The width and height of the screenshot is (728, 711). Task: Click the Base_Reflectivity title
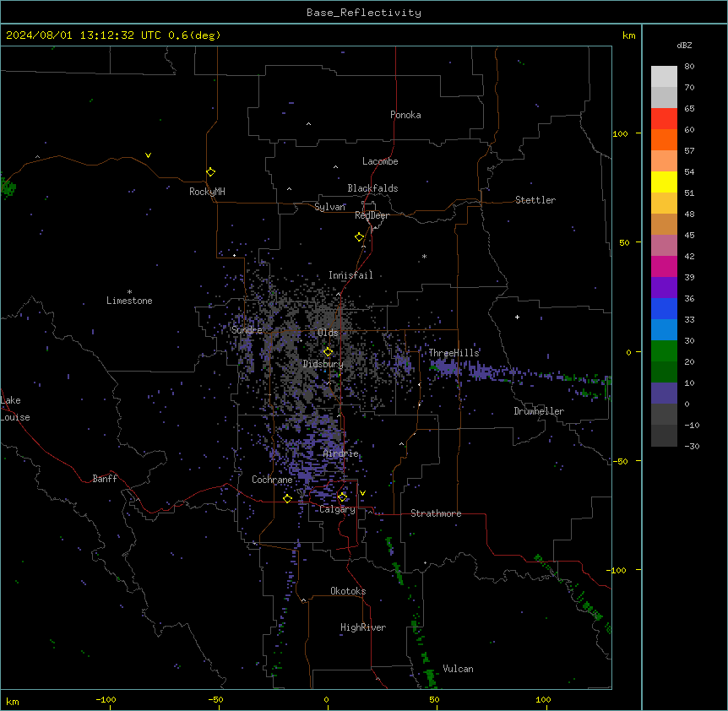pos(364,13)
